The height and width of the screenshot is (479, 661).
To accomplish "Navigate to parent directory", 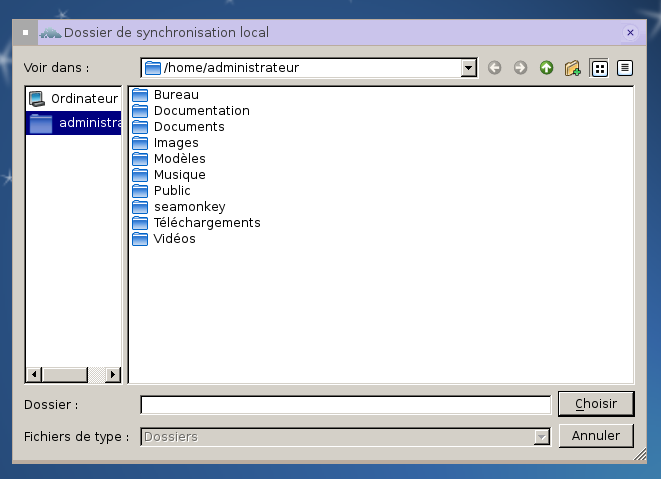I will point(546,68).
